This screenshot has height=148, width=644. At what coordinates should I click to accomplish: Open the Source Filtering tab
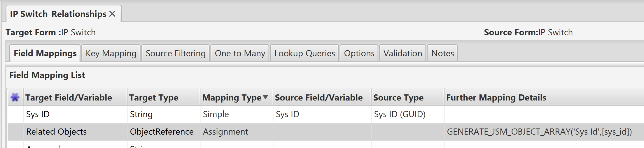pos(176,53)
